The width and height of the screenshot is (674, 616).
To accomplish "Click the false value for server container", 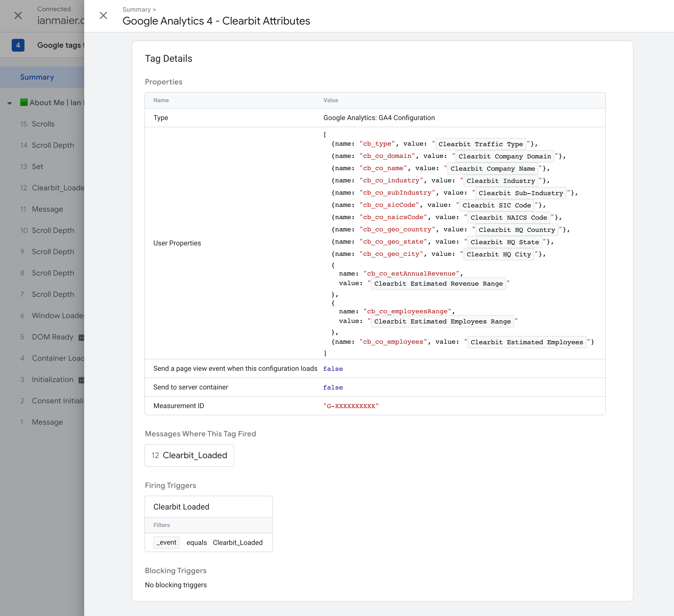I will pyautogui.click(x=333, y=388).
